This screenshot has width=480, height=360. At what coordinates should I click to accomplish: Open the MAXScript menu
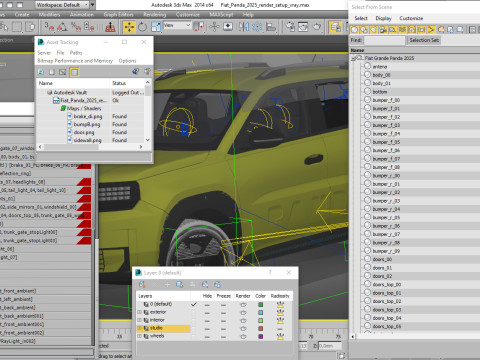tap(221, 15)
